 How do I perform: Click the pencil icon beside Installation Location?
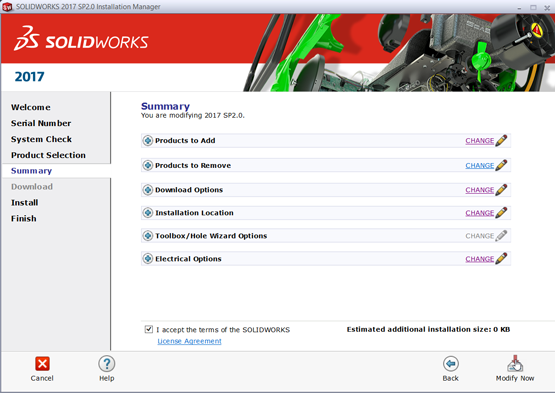501,213
